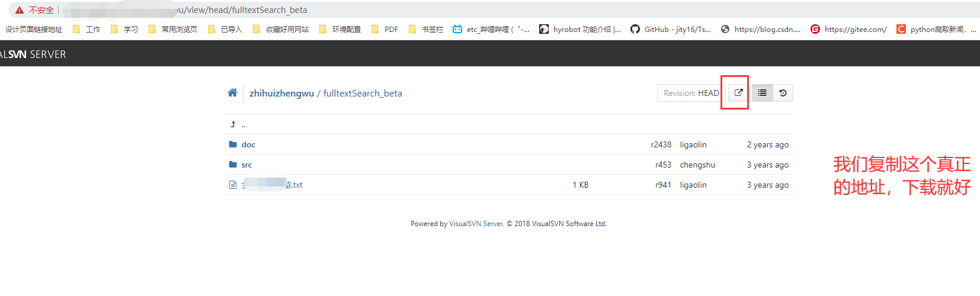Open the 已导入 bookmark folder
This screenshot has width=980, height=296.
coord(225,29)
